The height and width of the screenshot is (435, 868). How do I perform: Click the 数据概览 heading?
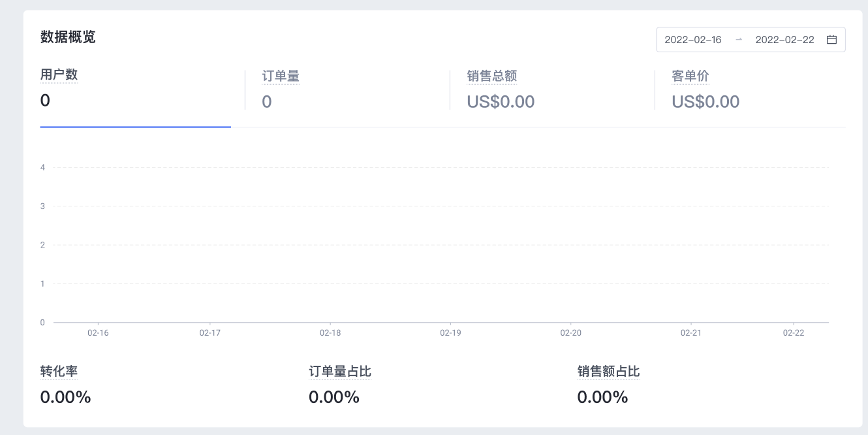point(68,37)
